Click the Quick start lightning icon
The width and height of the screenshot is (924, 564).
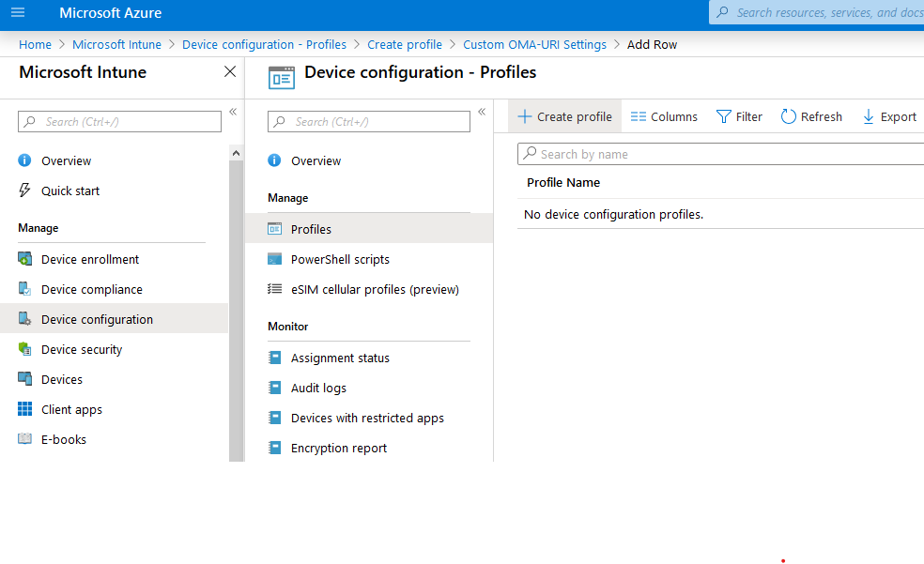[x=25, y=191]
